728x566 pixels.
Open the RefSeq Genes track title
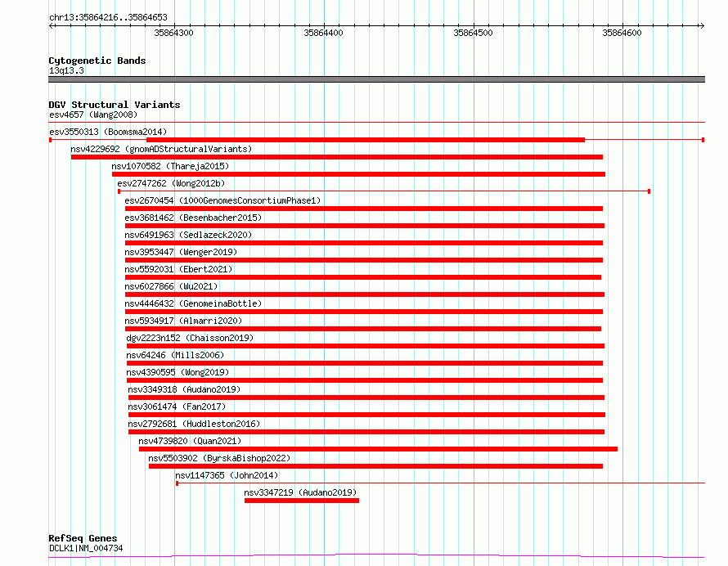pyautogui.click(x=83, y=539)
